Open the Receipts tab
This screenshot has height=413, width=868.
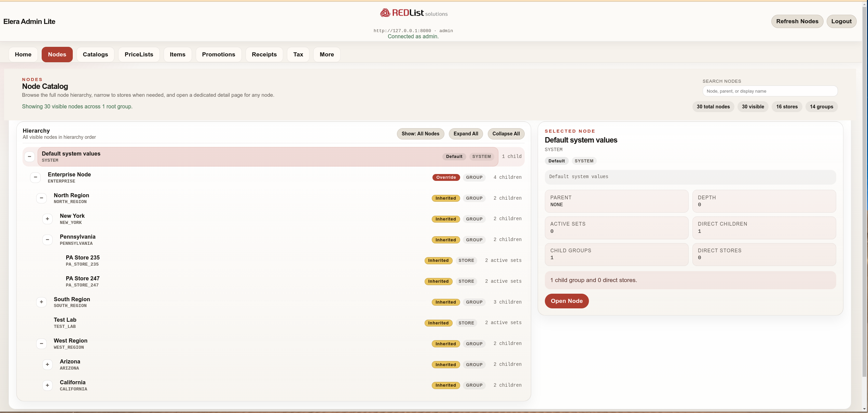[264, 54]
